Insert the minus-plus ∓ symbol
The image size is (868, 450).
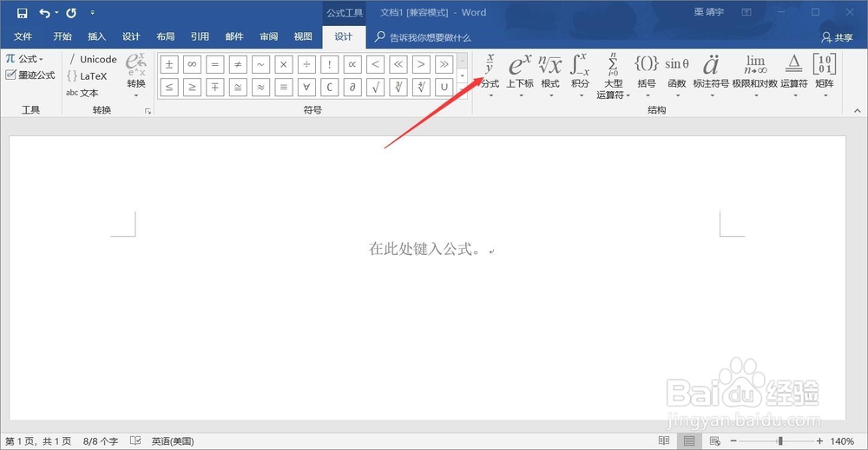214,88
